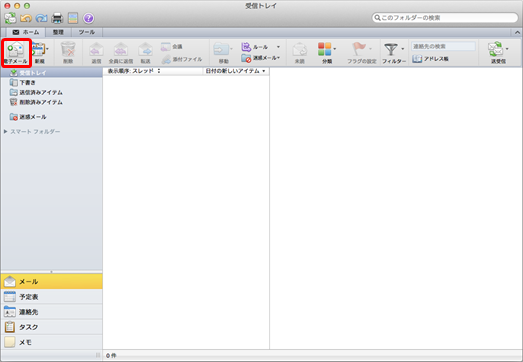The width and height of the screenshot is (523, 362).
Task: Click the 会議 meeting button
Action: [x=171, y=47]
